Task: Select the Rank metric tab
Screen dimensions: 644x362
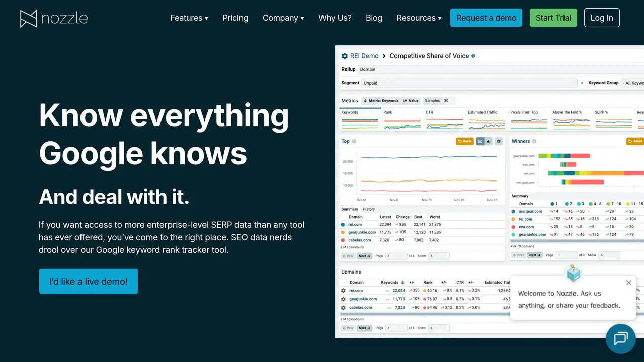Action: [x=402, y=119]
